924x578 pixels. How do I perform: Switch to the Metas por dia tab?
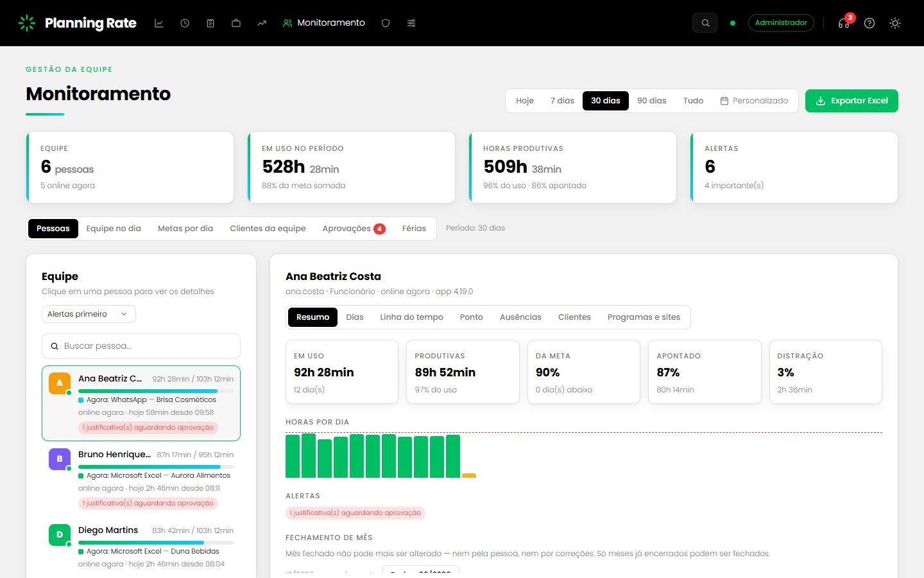[185, 229]
